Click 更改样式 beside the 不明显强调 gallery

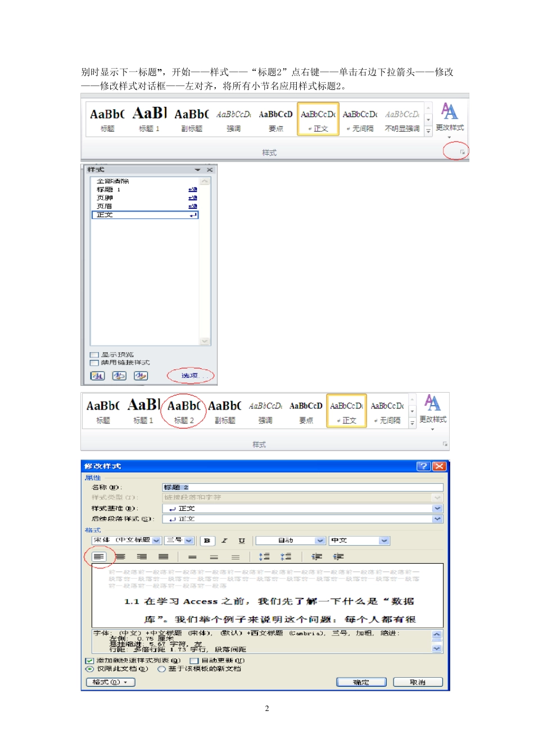click(450, 119)
